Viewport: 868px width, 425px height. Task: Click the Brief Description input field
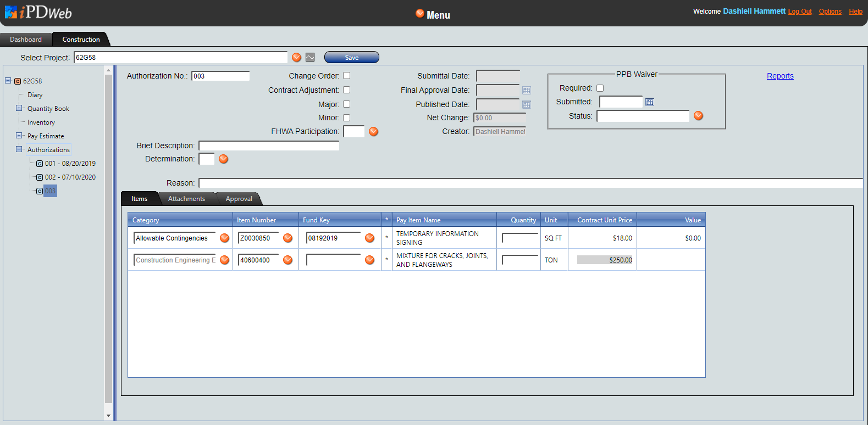click(x=269, y=146)
